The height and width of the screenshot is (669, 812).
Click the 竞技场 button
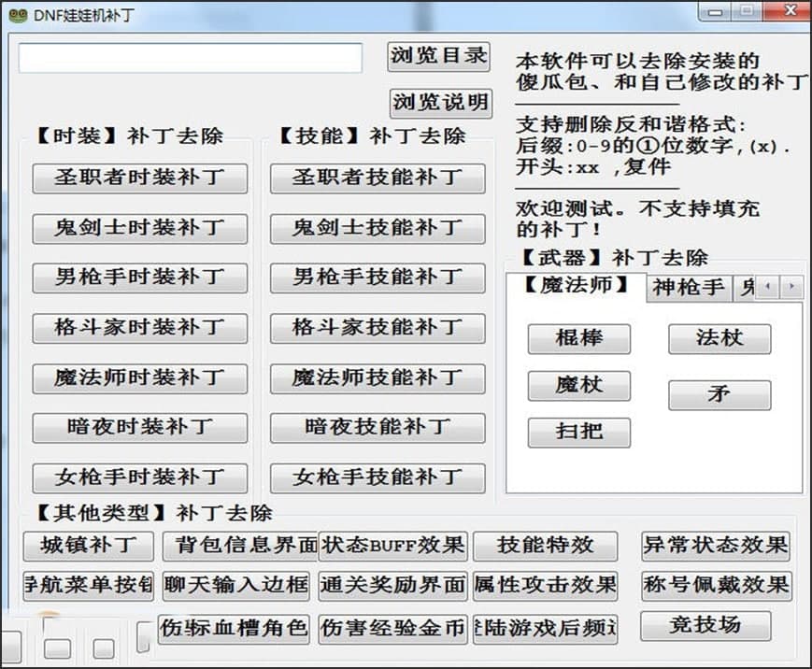click(x=705, y=625)
